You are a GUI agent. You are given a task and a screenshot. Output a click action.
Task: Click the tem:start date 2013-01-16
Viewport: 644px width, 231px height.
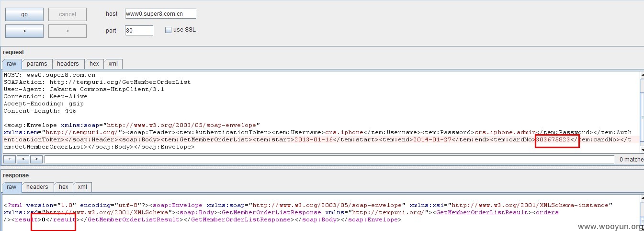click(x=313, y=139)
